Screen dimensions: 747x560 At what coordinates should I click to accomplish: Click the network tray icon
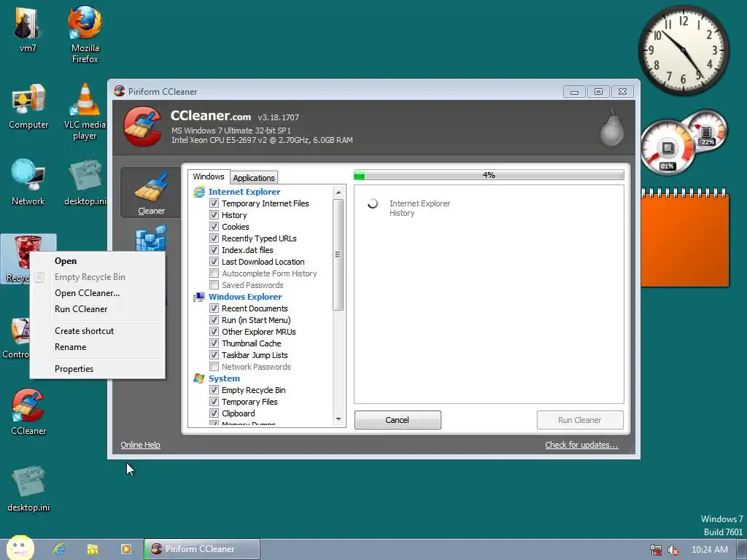[x=656, y=550]
